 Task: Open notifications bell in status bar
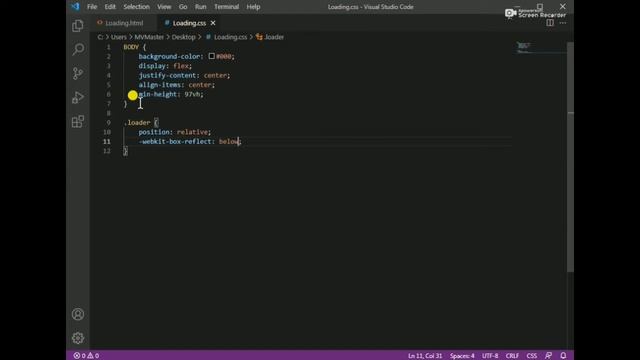[563, 356]
